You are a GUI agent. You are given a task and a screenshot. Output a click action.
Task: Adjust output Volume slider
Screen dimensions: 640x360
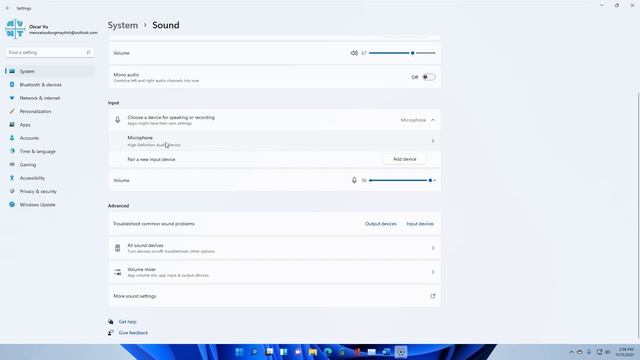tap(402, 53)
